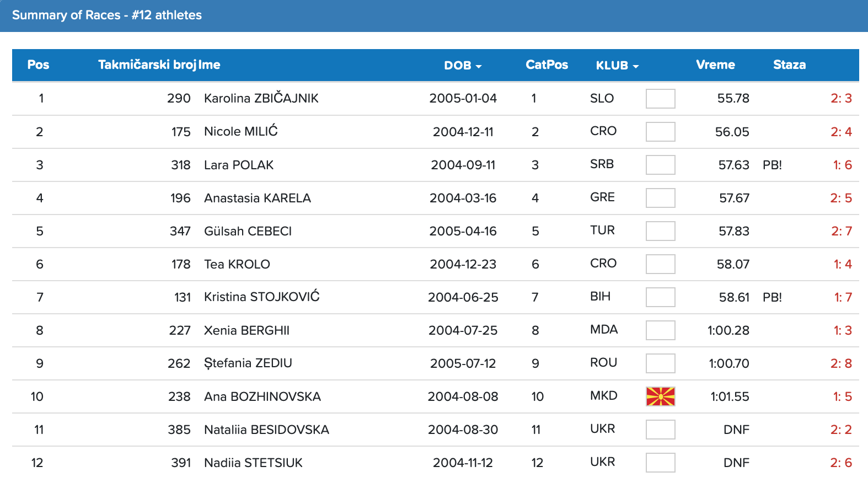This screenshot has height=504, width=868.
Task: Open athlete Karolina ZBIČAJNIK
Action: [261, 99]
